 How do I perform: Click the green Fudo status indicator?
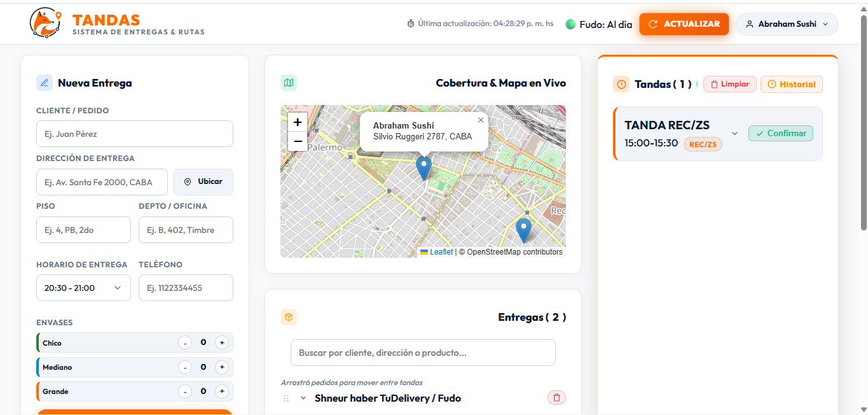click(x=570, y=24)
